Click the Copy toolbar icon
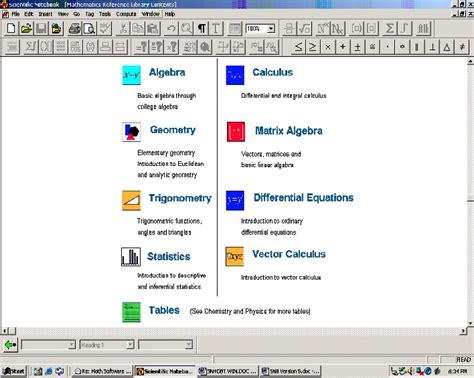Screen dimensions: 474x378 (138, 29)
